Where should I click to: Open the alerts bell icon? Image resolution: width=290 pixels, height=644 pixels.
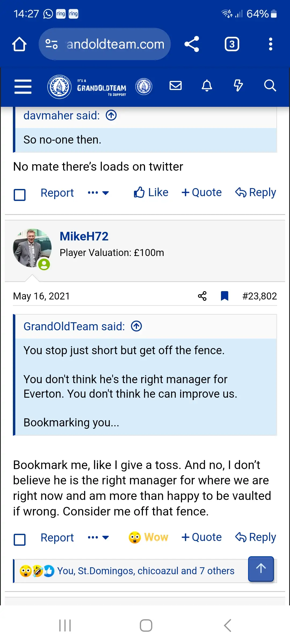point(207,86)
